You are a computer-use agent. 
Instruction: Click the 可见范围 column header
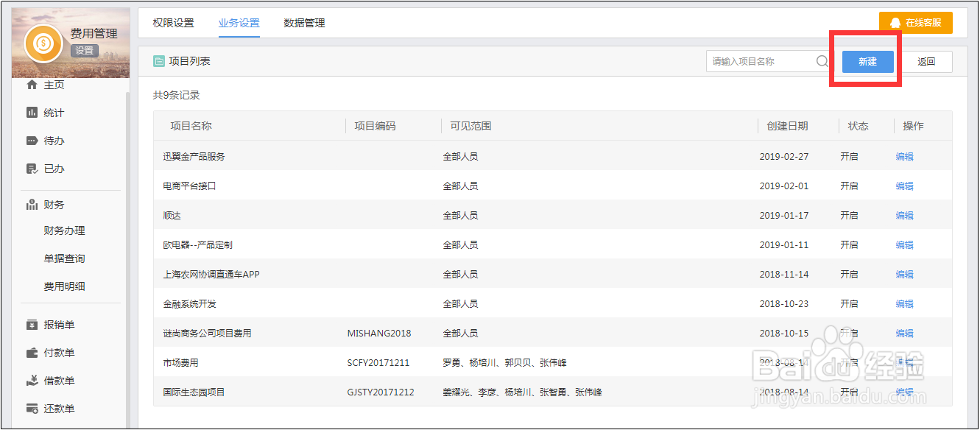[470, 126]
